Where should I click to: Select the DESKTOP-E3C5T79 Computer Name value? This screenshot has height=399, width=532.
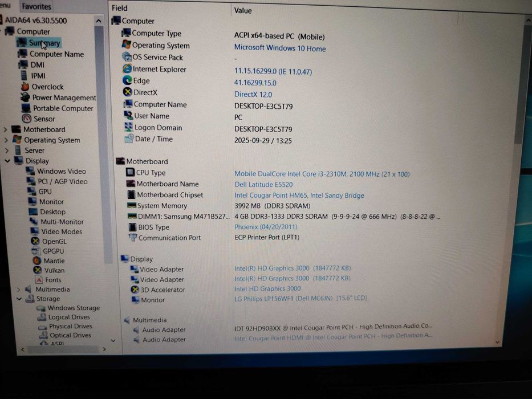click(x=263, y=106)
